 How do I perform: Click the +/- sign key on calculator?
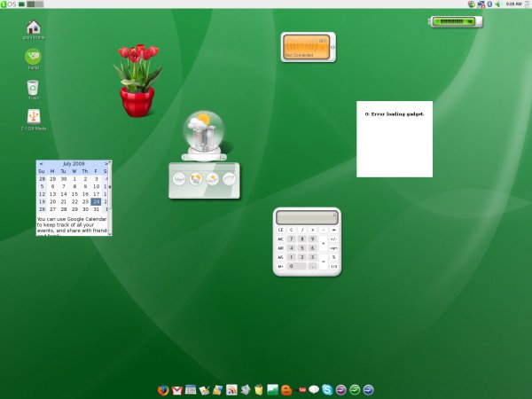334,239
